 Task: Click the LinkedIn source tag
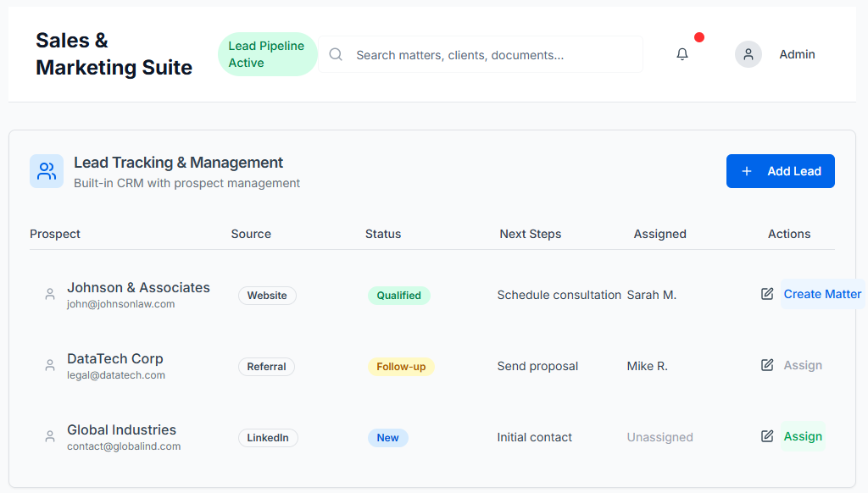pyautogui.click(x=268, y=438)
